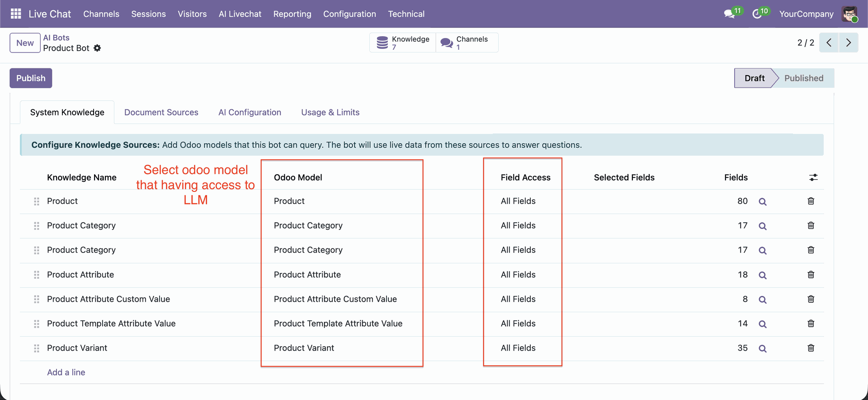Click the Publish button
Viewport: 868px width, 400px height.
[31, 78]
